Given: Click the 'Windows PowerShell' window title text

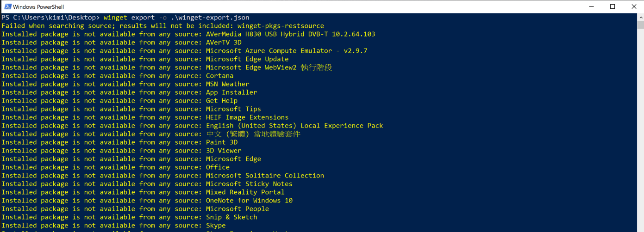Looking at the screenshot, I should tap(38, 7).
